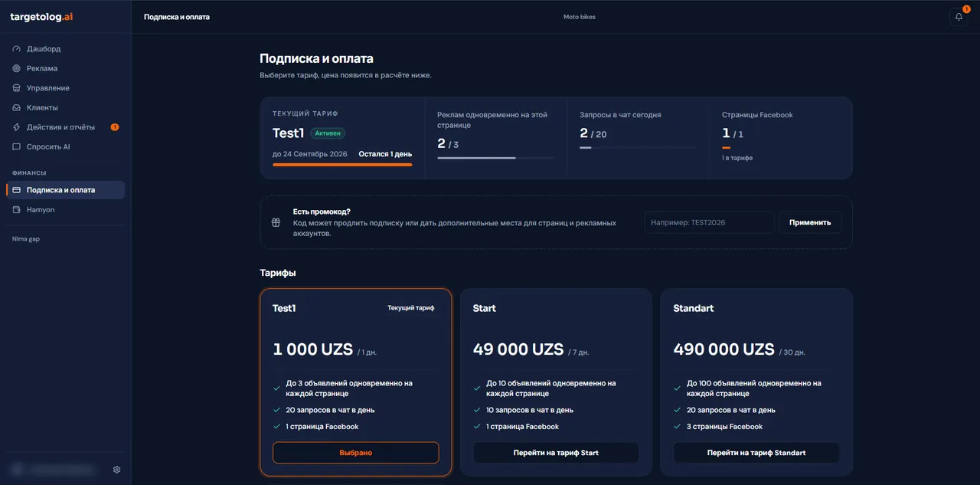Click the 49 000 UZS price
980x485 pixels.
tap(518, 349)
